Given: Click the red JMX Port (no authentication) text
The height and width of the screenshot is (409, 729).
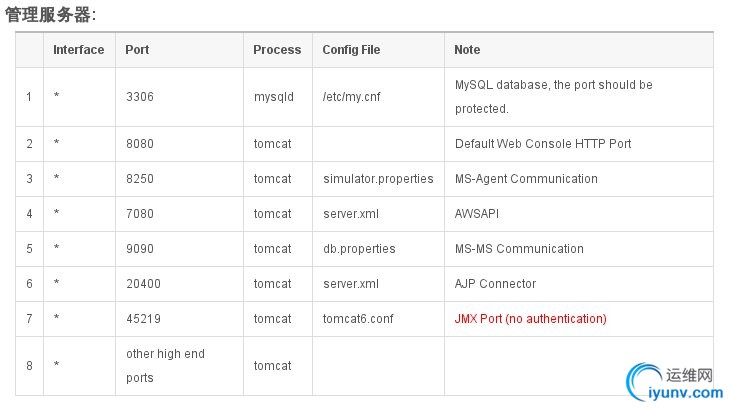Looking at the screenshot, I should click(530, 319).
